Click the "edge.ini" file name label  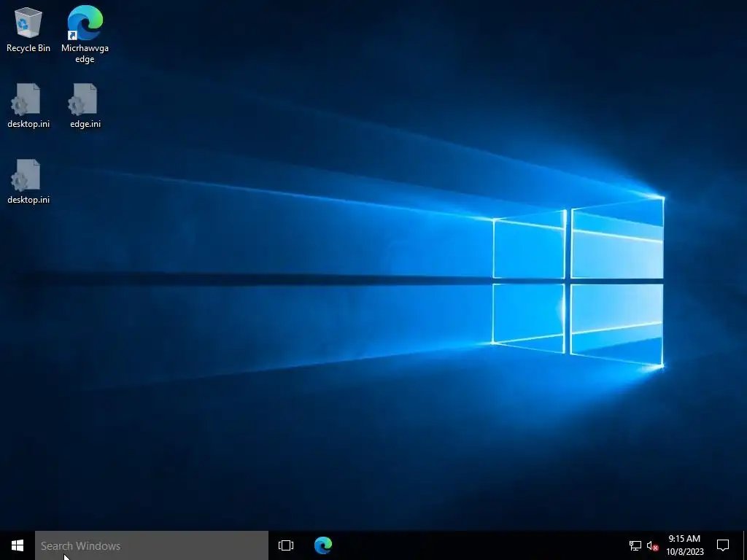coord(85,124)
